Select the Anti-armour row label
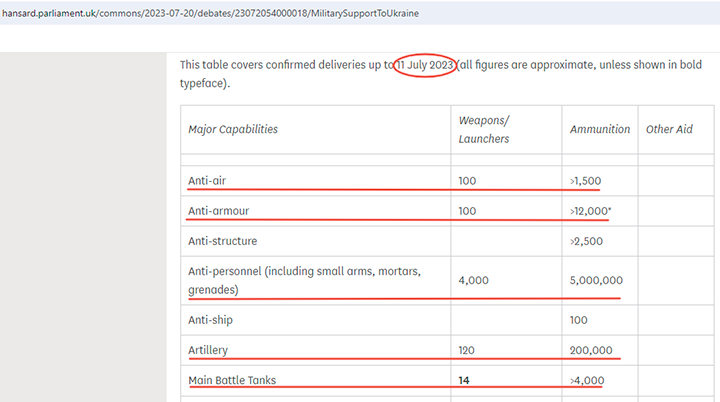 [218, 211]
